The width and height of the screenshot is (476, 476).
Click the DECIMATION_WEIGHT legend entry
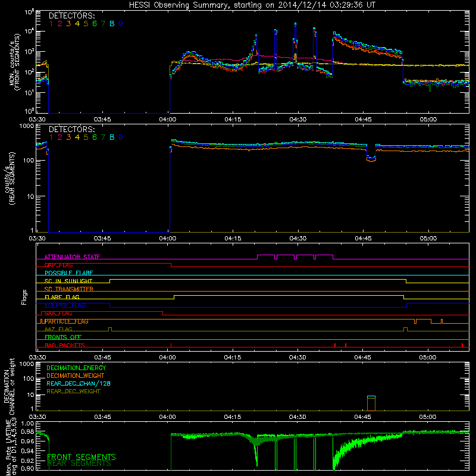(x=76, y=375)
